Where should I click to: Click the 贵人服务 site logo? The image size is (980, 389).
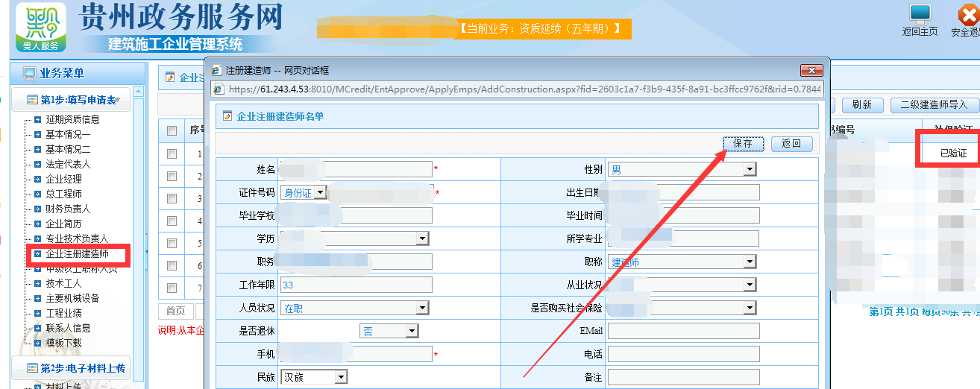[x=40, y=27]
